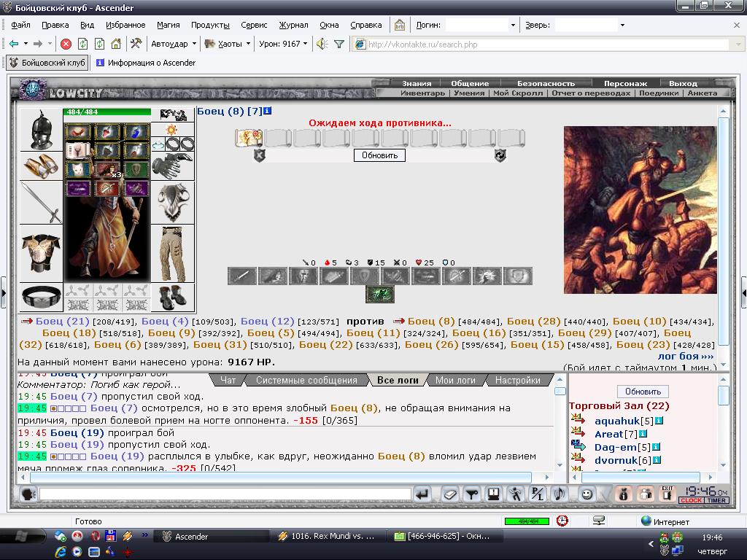Click the X shield icon under scrolls

pyautogui.click(x=259, y=155)
